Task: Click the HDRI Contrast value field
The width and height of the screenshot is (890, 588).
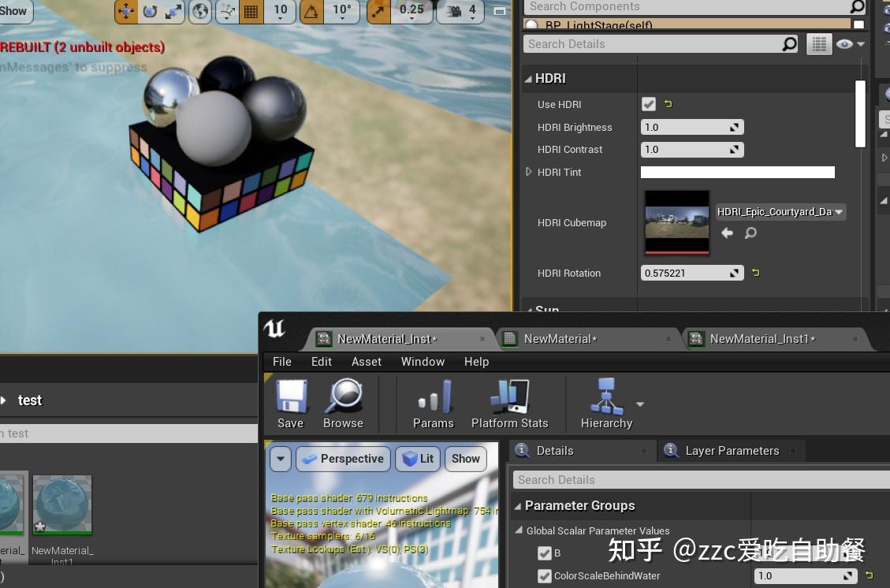Action: (692, 150)
